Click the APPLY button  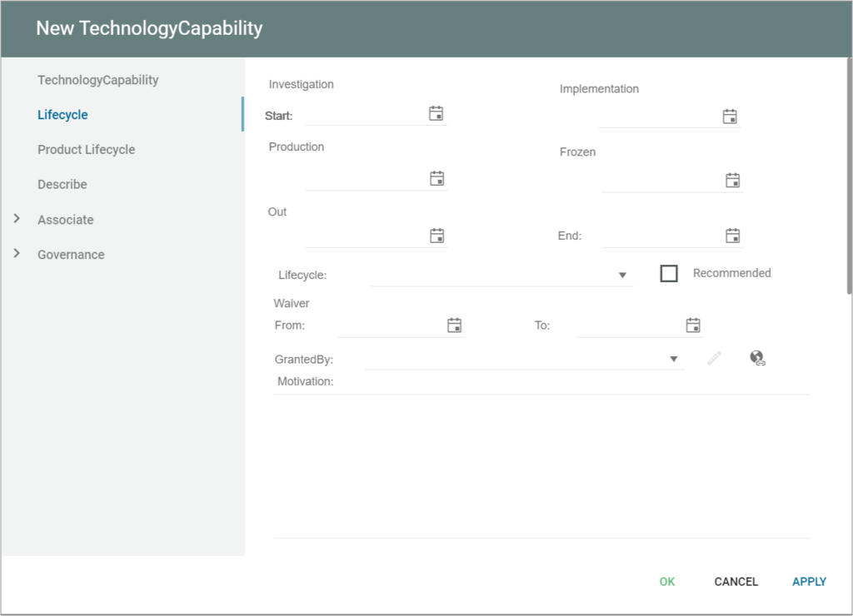pos(808,581)
